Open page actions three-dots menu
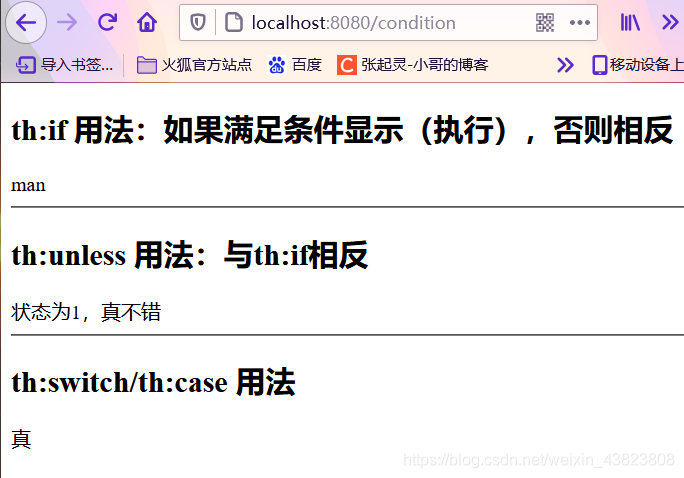This screenshot has width=684, height=478. (x=580, y=22)
